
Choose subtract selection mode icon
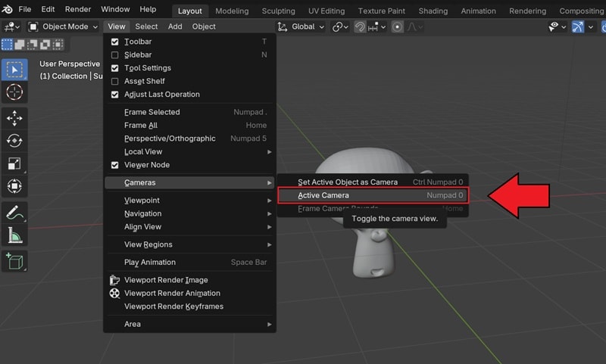33,45
